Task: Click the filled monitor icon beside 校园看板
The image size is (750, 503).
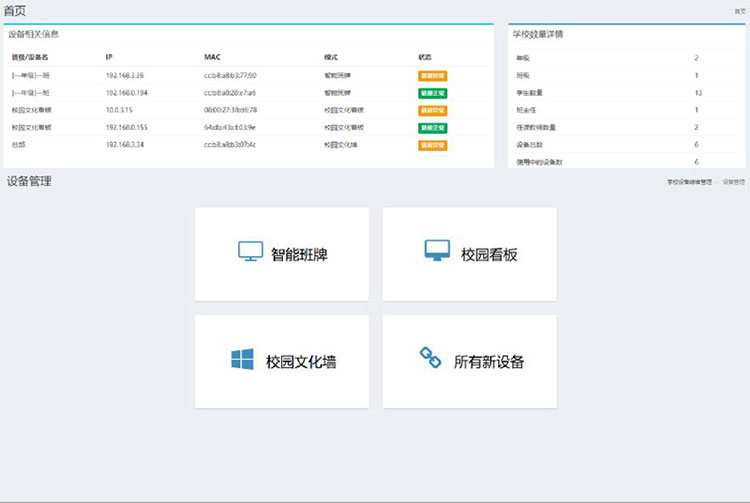Action: (437, 251)
